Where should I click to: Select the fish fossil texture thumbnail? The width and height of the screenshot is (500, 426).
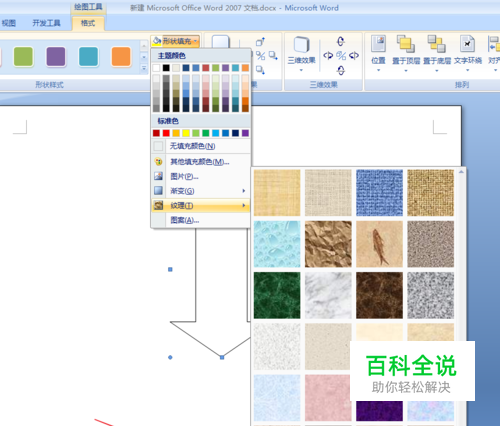click(379, 244)
